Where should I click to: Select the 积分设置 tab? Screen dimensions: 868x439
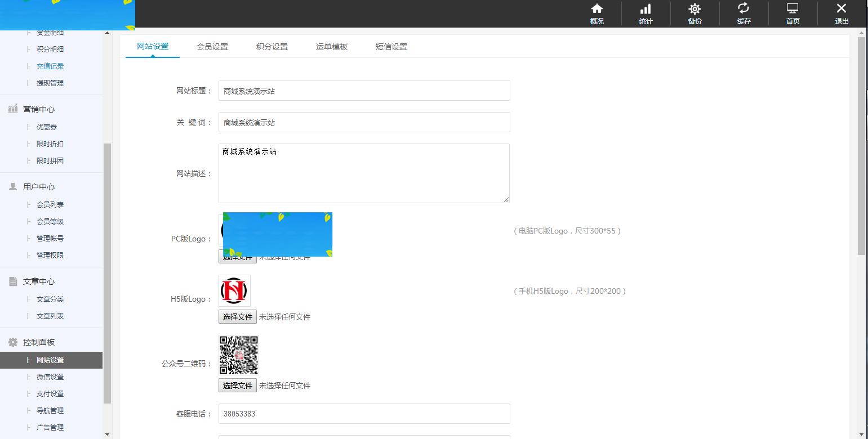(x=273, y=47)
